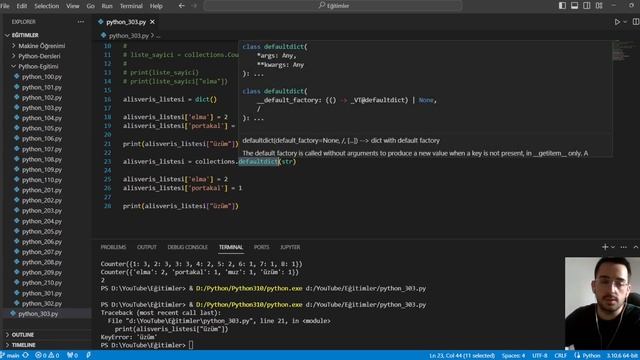Screen dimensions: 640x360
Task: Open the Terminal menu
Action: point(131,6)
